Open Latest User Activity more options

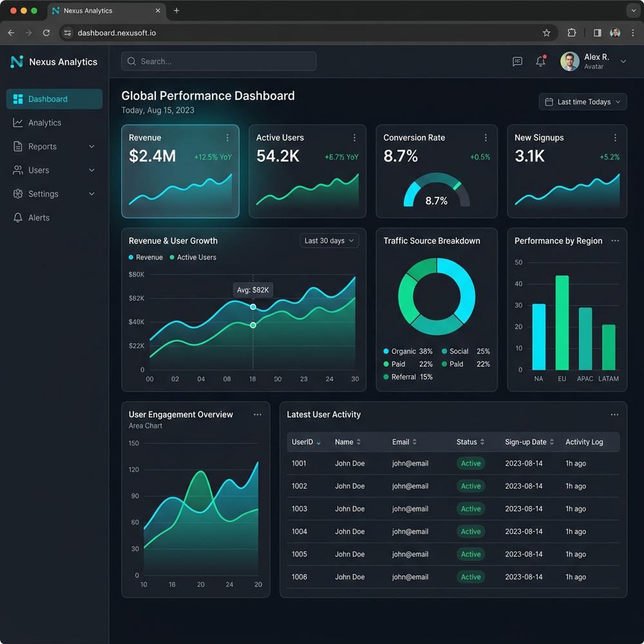[614, 414]
